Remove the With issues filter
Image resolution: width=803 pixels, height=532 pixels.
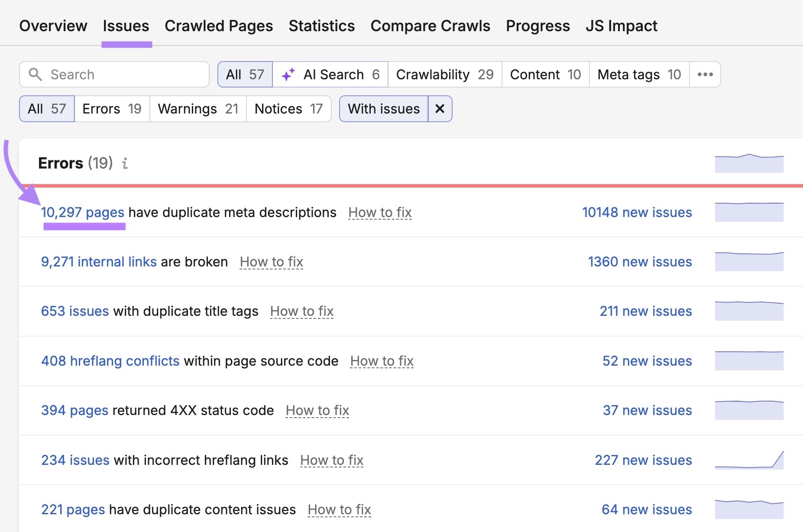coord(440,109)
